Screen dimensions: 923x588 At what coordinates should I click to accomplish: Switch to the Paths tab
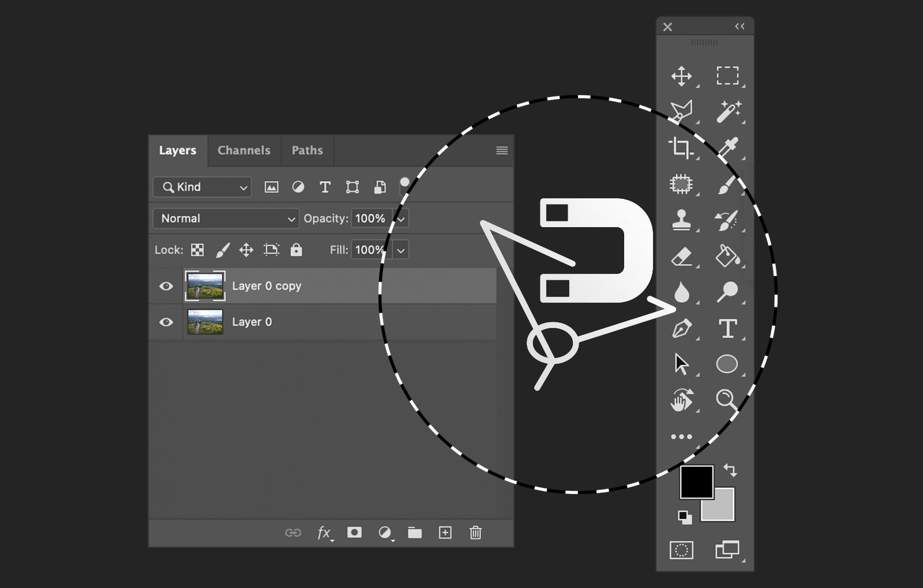point(307,150)
